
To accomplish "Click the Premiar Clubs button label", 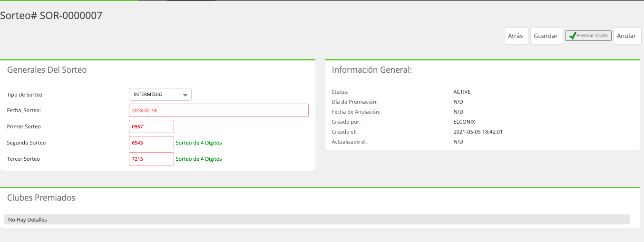I will point(592,36).
